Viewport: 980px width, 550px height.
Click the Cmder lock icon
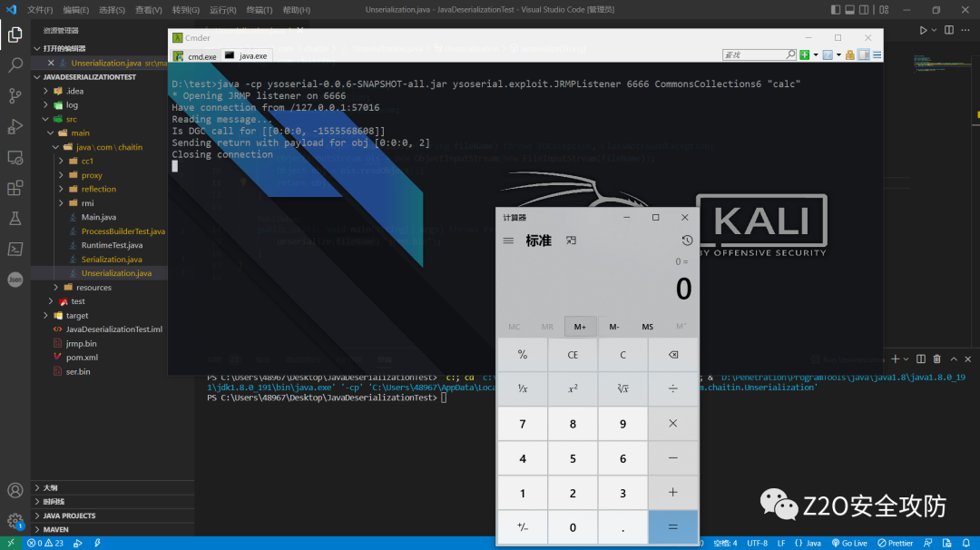tap(850, 55)
